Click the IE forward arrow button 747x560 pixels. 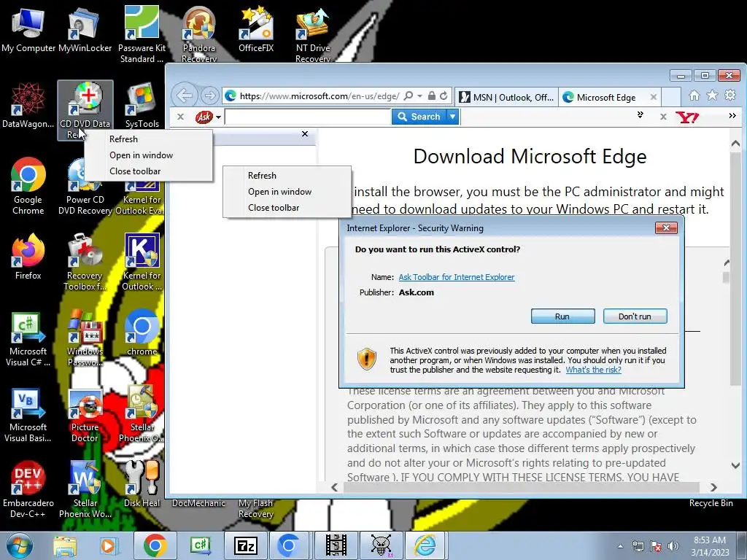[x=209, y=96]
